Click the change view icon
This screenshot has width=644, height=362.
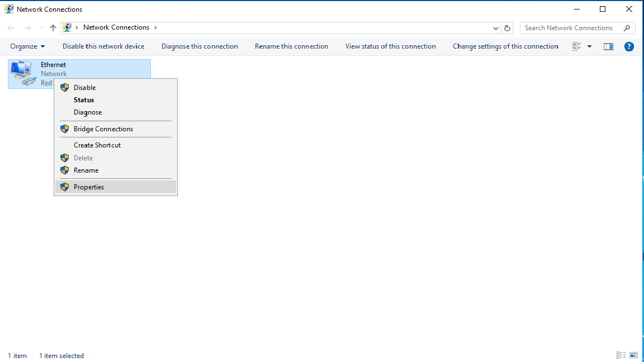[x=577, y=46]
